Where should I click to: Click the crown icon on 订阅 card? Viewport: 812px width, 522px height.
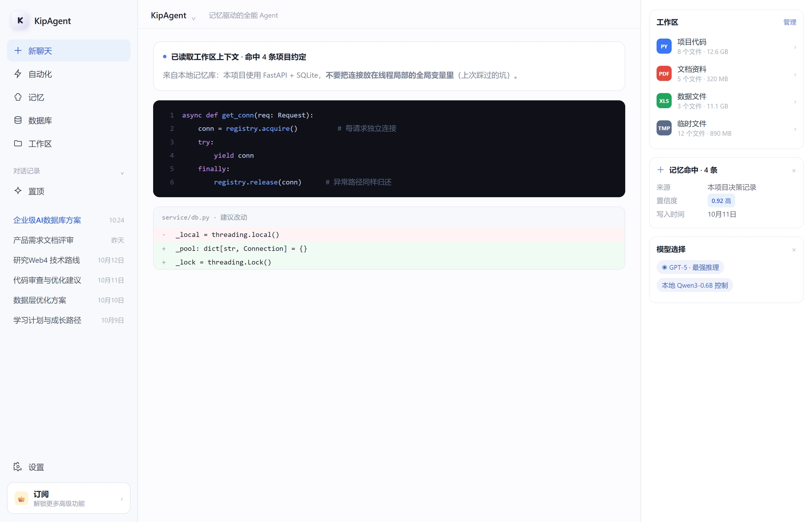(21, 499)
